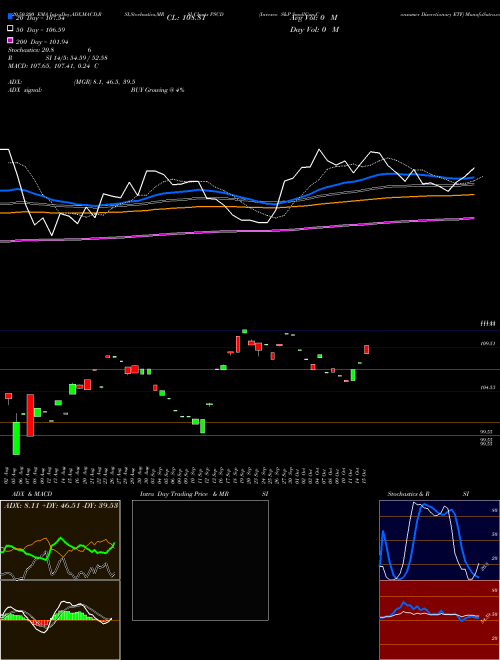Viewport: 500px width, 660px height.
Task: Click the last red candlestick on the chart
Action: [367, 349]
